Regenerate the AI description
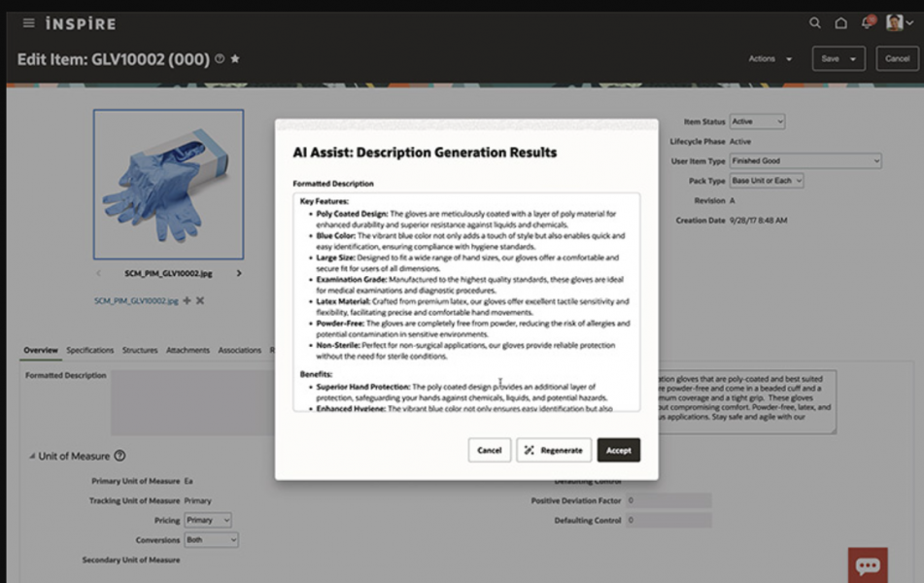Image resolution: width=924 pixels, height=583 pixels. (553, 450)
